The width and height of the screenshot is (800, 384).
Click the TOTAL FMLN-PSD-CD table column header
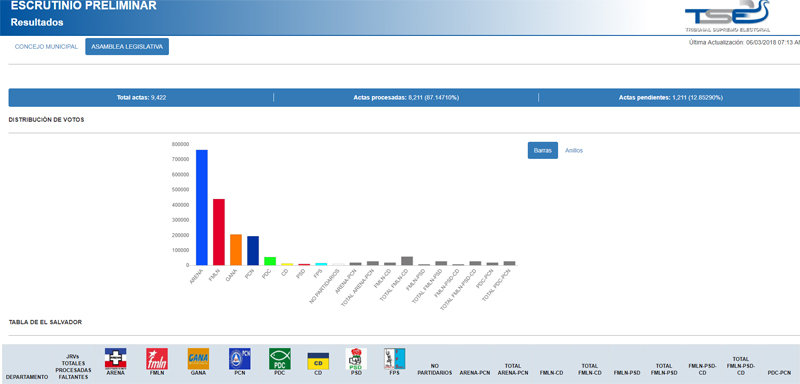pos(740,366)
